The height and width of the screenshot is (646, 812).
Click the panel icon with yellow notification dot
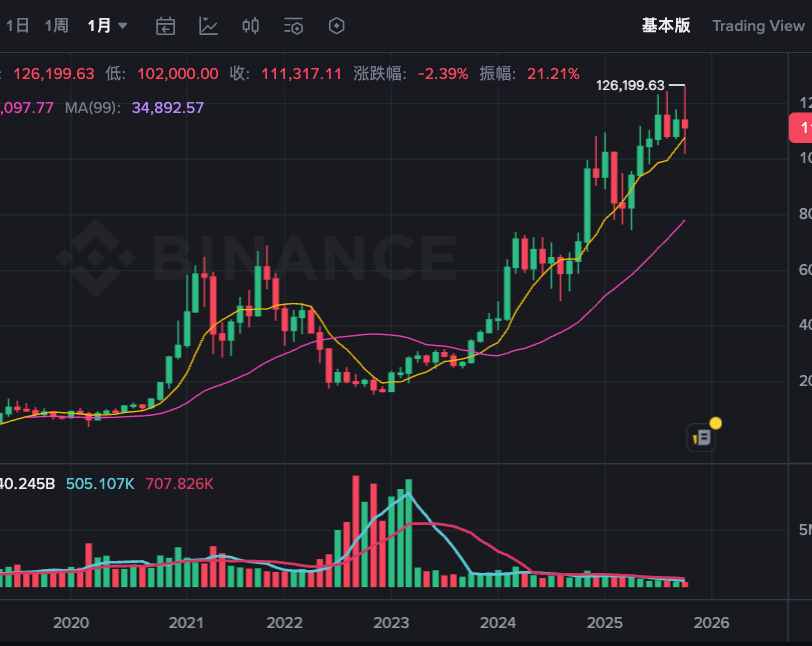700,437
